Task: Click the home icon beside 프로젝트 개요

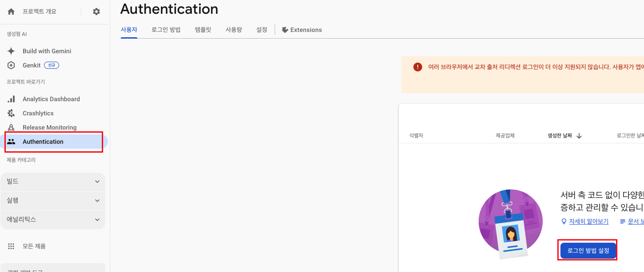Action: click(x=11, y=12)
